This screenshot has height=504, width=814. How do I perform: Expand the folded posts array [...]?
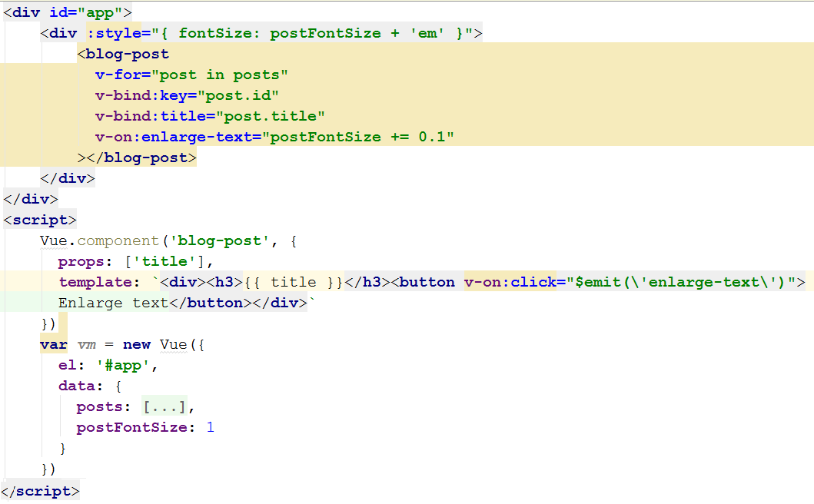click(164, 407)
